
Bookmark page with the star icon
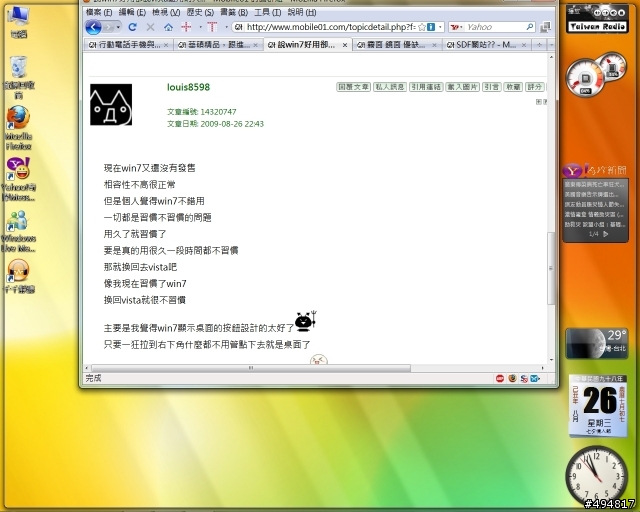[422, 27]
